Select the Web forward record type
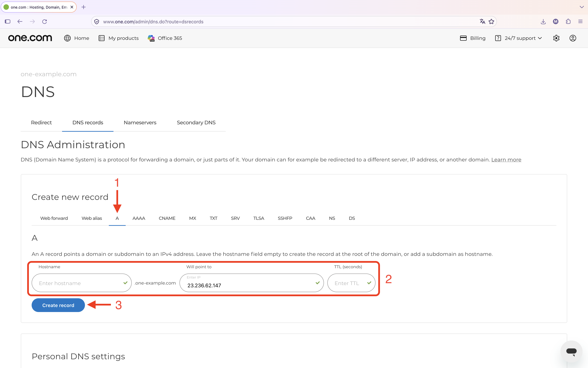The width and height of the screenshot is (588, 368). click(x=54, y=218)
